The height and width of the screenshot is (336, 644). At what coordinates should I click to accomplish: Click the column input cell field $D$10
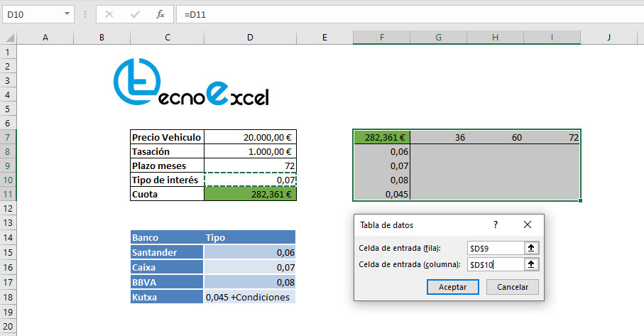(496, 264)
